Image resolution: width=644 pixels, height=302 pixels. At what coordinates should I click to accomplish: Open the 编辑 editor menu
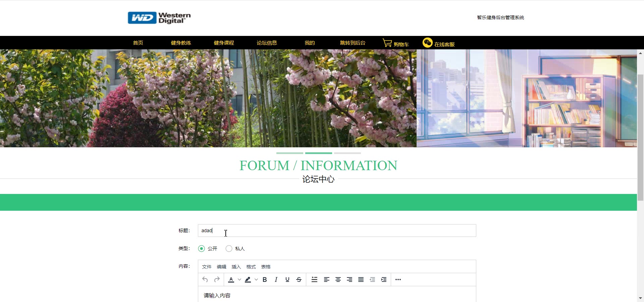click(x=221, y=267)
